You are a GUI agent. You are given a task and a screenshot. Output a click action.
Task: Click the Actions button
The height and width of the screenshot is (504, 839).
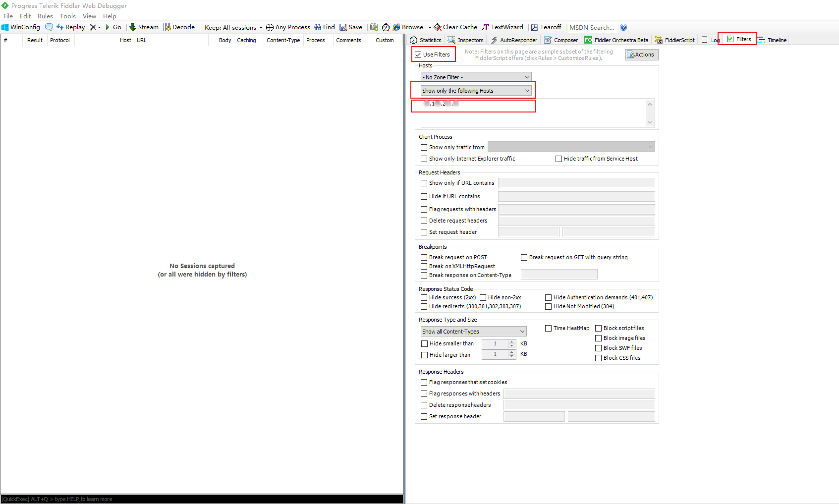coord(642,55)
